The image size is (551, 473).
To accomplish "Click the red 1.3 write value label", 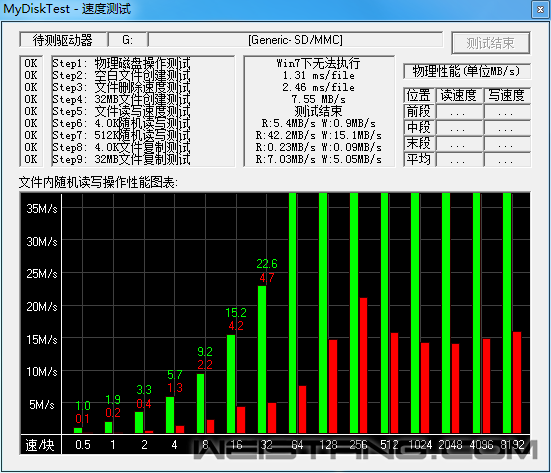I will click(x=175, y=388).
